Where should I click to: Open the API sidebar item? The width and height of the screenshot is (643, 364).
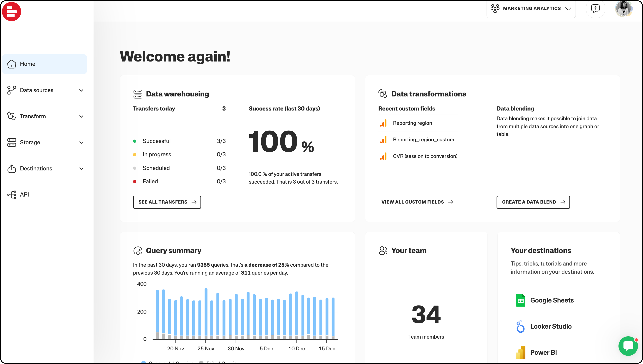pyautogui.click(x=24, y=194)
